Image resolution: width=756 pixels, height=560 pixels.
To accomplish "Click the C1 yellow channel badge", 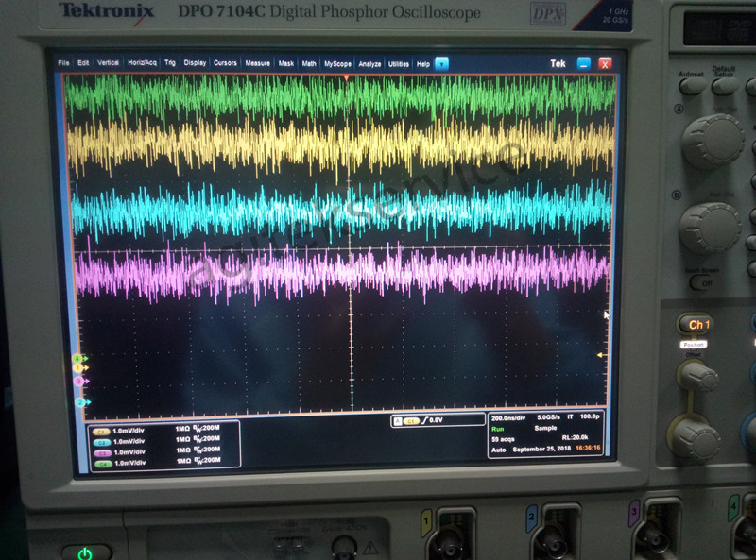I will tap(100, 430).
